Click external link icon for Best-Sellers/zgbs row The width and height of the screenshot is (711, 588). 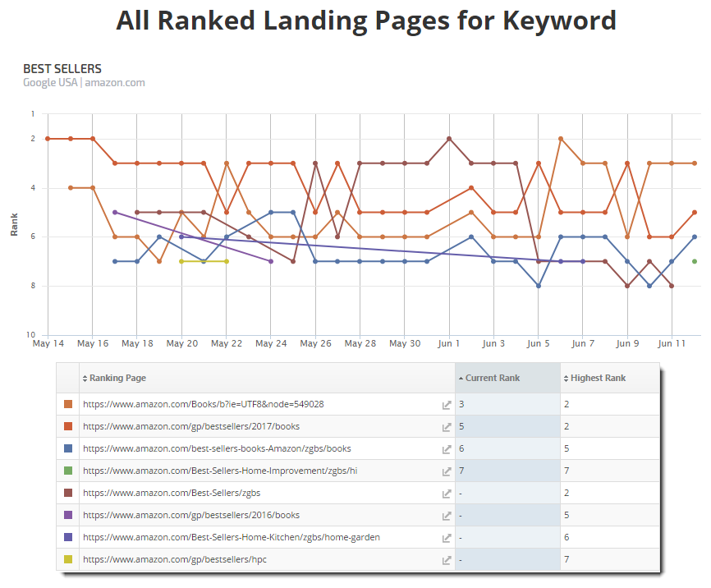(447, 494)
